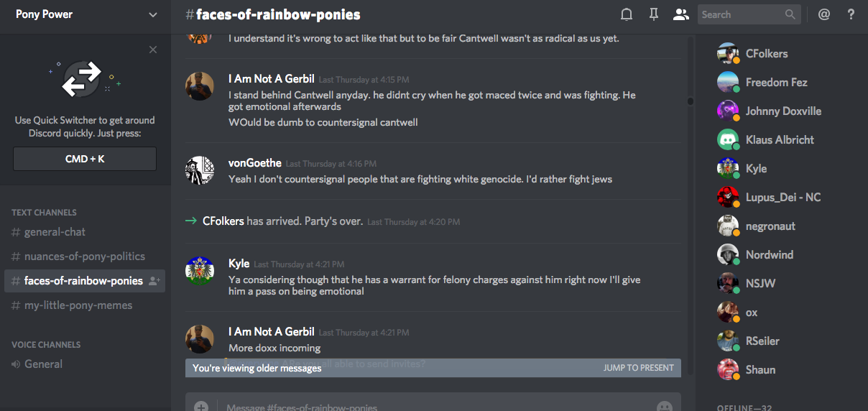The height and width of the screenshot is (411, 868).
Task: Join the General voice channel
Action: point(43,364)
